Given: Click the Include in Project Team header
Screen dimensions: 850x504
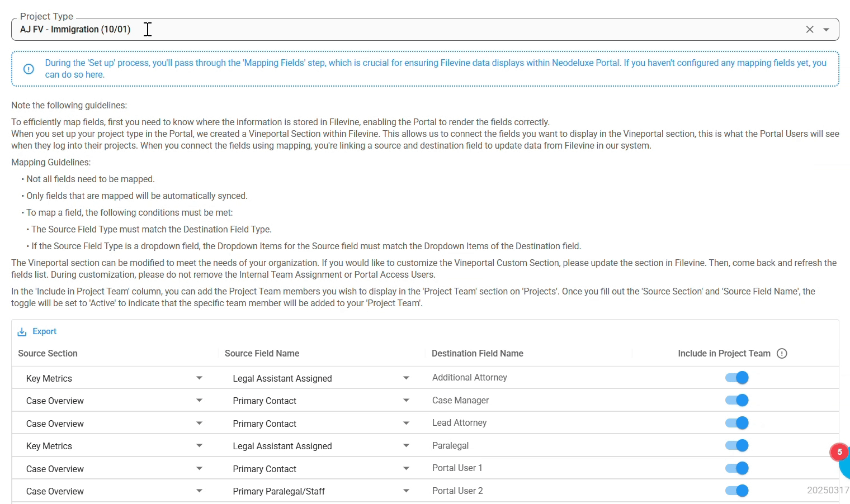Looking at the screenshot, I should point(724,353).
